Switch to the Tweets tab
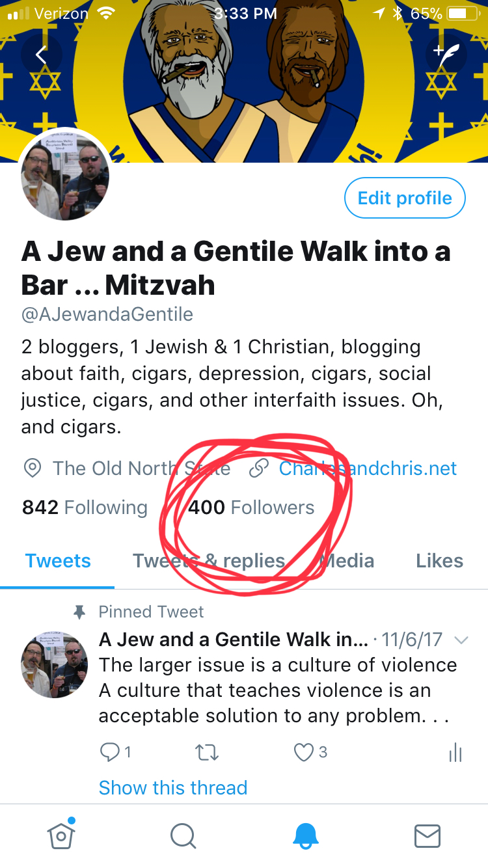Screen dimensions: 488x868 click(x=58, y=561)
